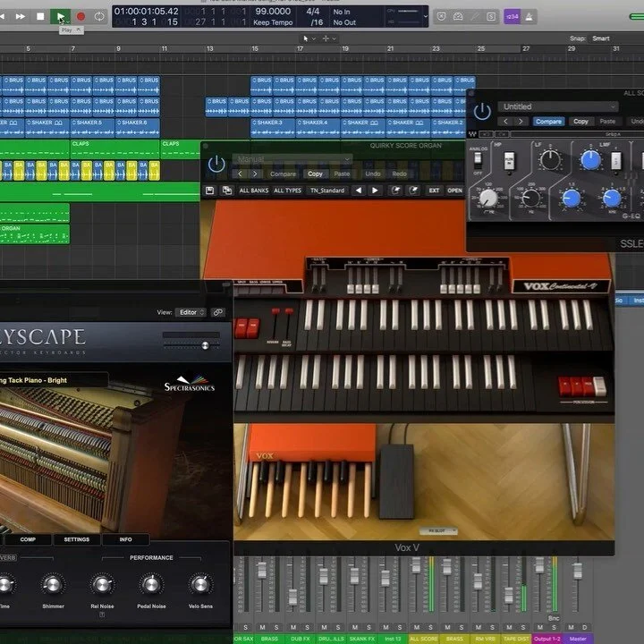Click the 4/4 time signature display
644x644 pixels.
coord(313,11)
